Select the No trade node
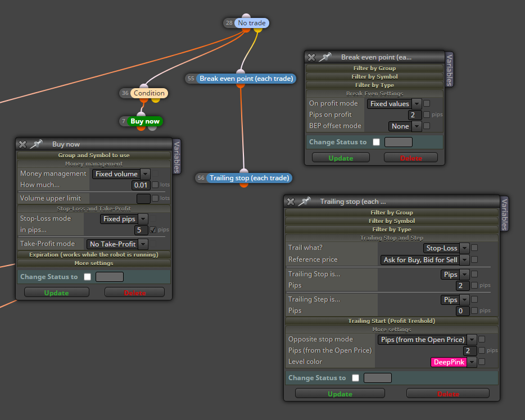The width and height of the screenshot is (525, 420). coord(252,22)
